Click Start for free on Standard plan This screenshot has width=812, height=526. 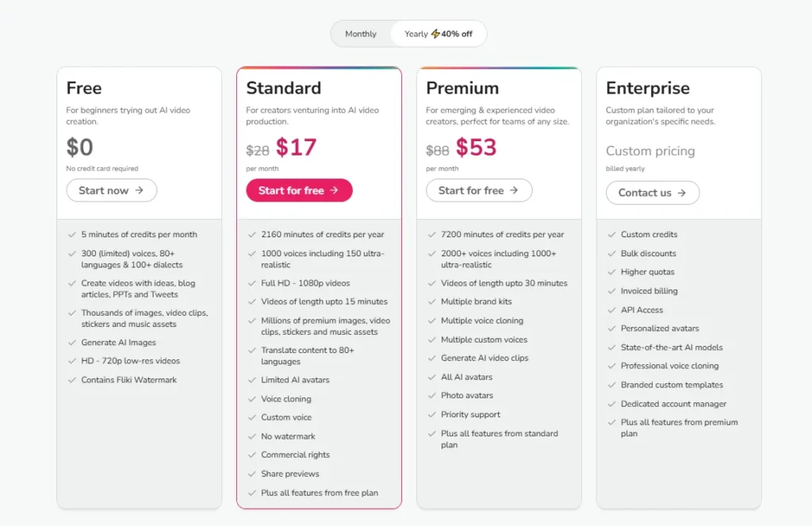point(299,190)
